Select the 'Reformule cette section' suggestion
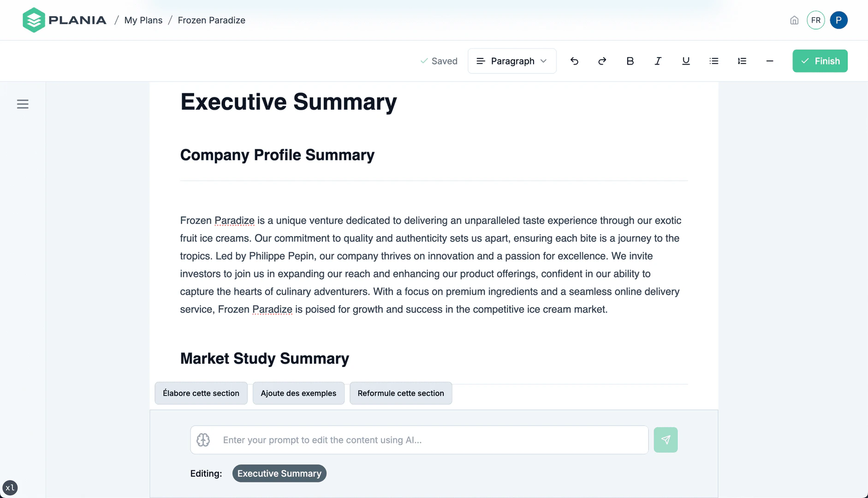This screenshot has height=498, width=868. pyautogui.click(x=400, y=393)
